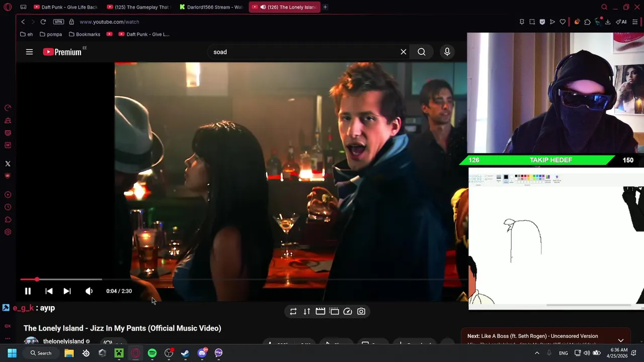The image size is (644, 362).
Task: Open the extensions cube icon
Action: coord(587,22)
